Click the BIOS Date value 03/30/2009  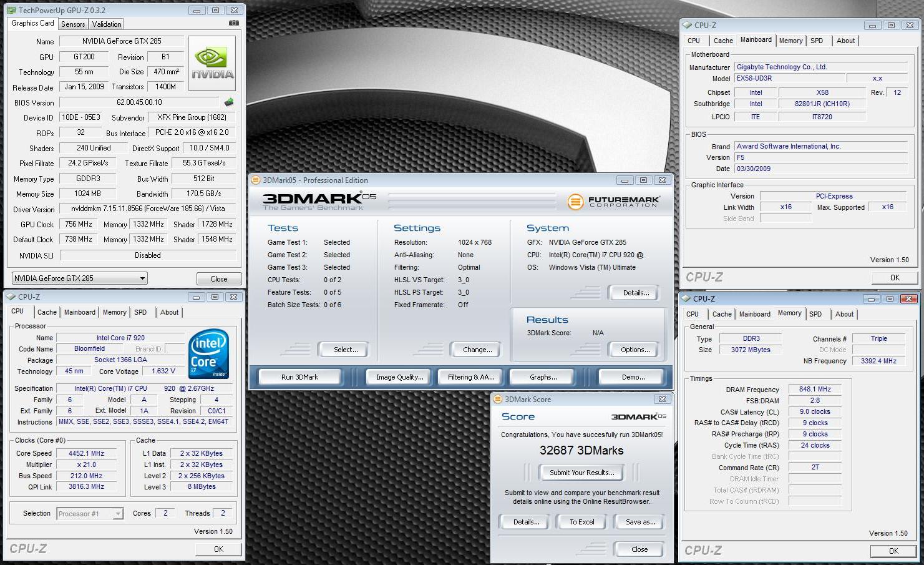821,169
